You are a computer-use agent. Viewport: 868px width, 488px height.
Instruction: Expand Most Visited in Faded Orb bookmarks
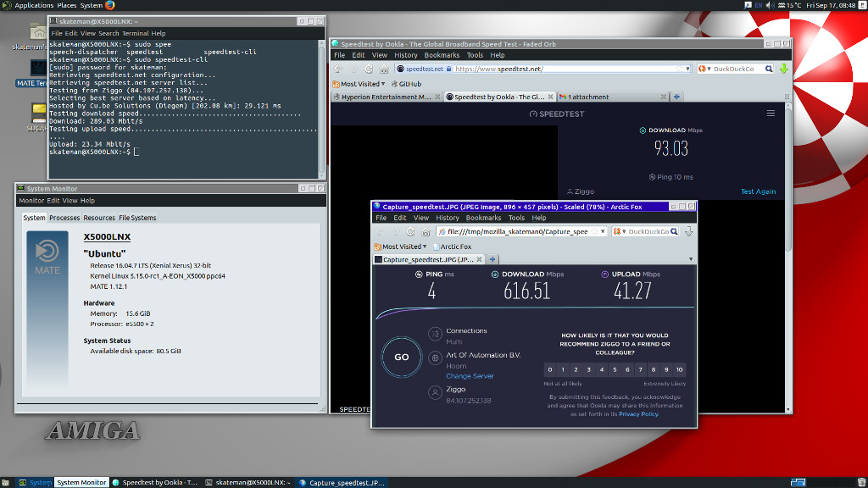(359, 84)
